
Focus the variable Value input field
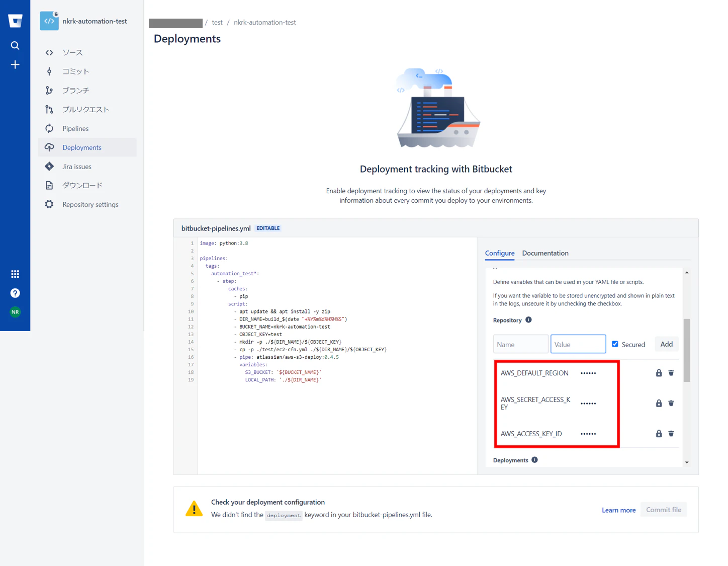tap(578, 344)
